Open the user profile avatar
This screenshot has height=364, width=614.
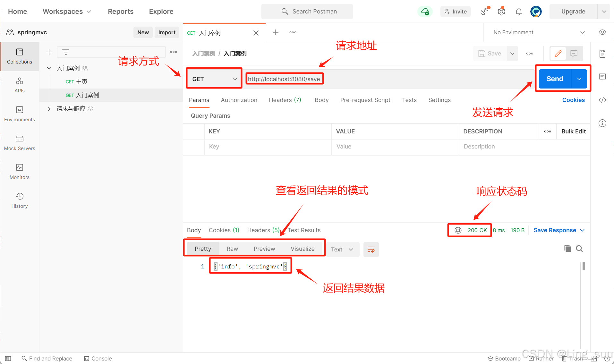(x=536, y=12)
